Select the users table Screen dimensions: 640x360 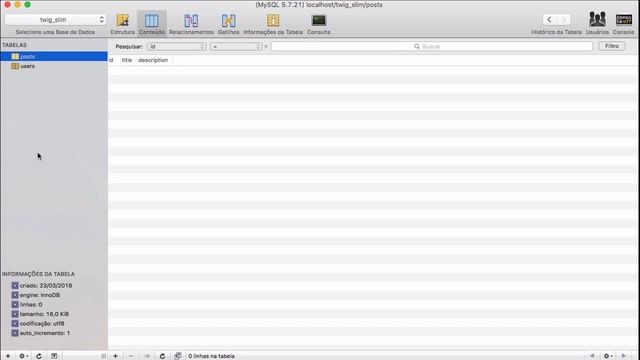coord(54,66)
